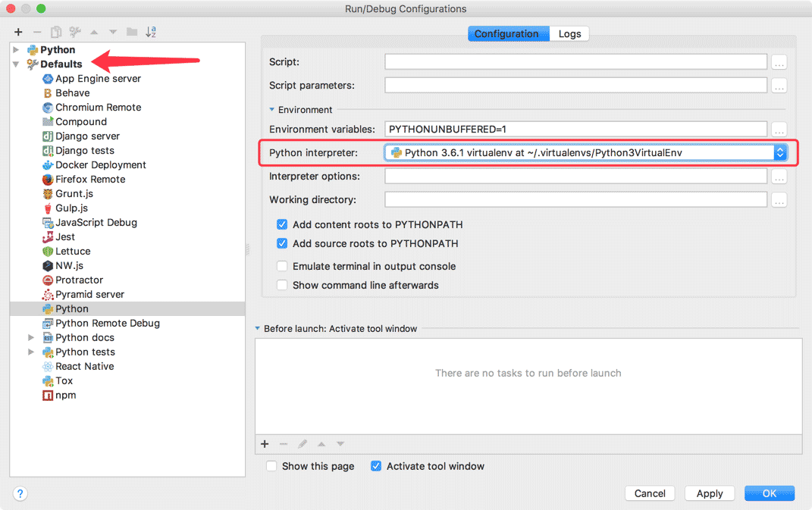Click the remove configuration minus icon
Image resolution: width=812 pixels, height=510 pixels.
pos(37,32)
